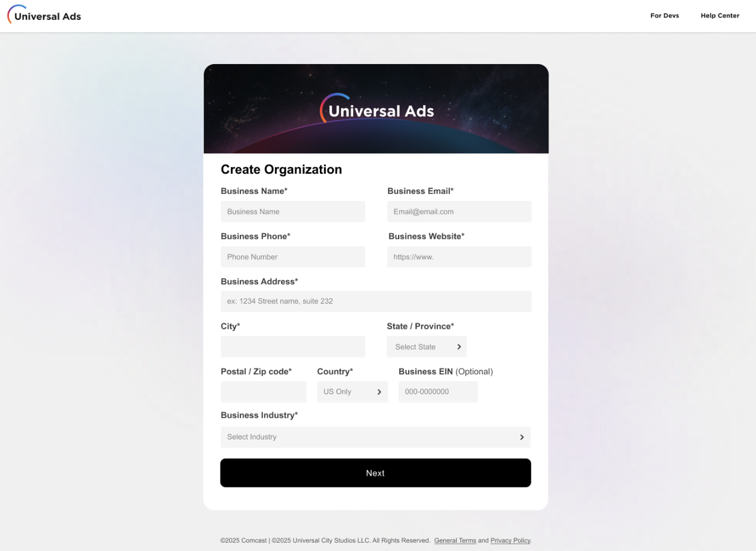This screenshot has height=551, width=756.
Task: Click the Universal Ads logo in header
Action: [x=44, y=15]
